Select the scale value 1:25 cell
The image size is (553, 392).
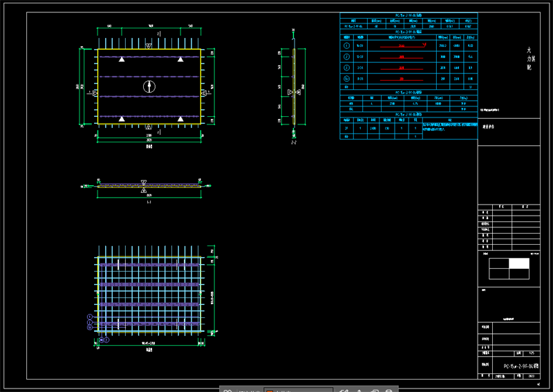[x=532, y=353]
